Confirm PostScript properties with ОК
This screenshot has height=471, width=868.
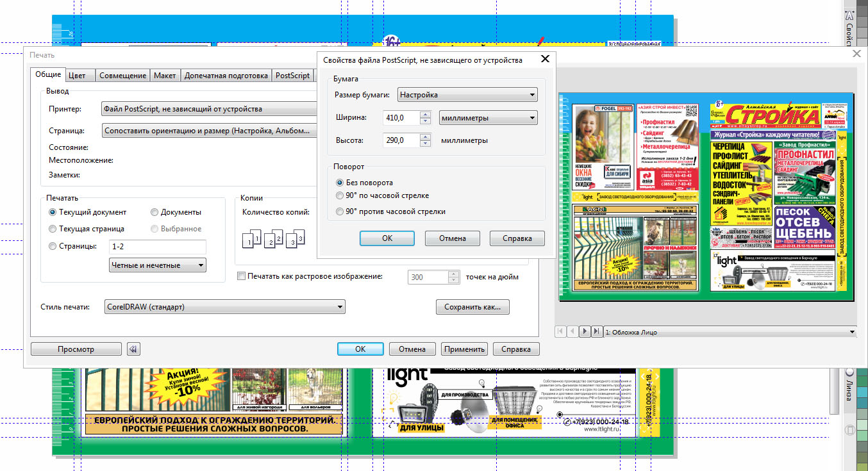pyautogui.click(x=387, y=238)
